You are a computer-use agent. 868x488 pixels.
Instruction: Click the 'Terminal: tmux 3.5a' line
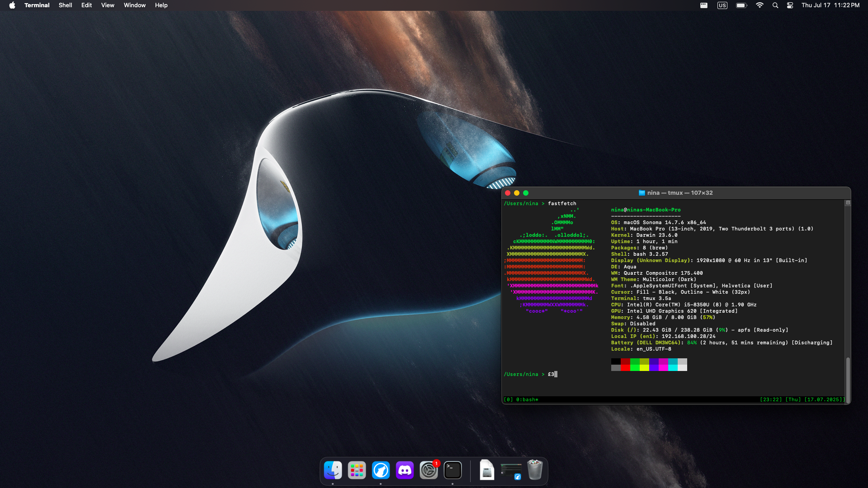pyautogui.click(x=641, y=299)
